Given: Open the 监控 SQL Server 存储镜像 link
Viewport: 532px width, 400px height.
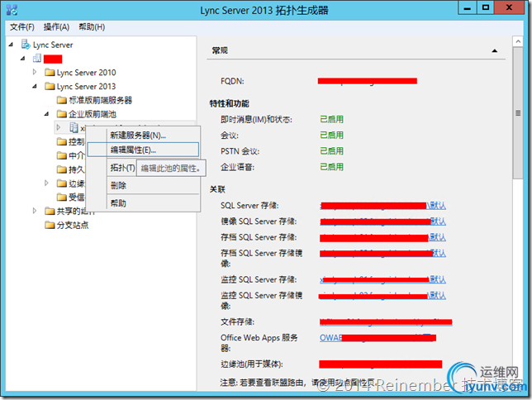Looking at the screenshot, I should pyautogui.click(x=382, y=296).
